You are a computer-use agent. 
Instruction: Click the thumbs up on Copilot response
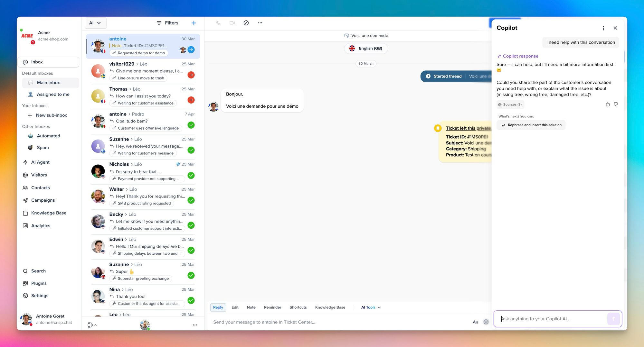click(x=608, y=104)
